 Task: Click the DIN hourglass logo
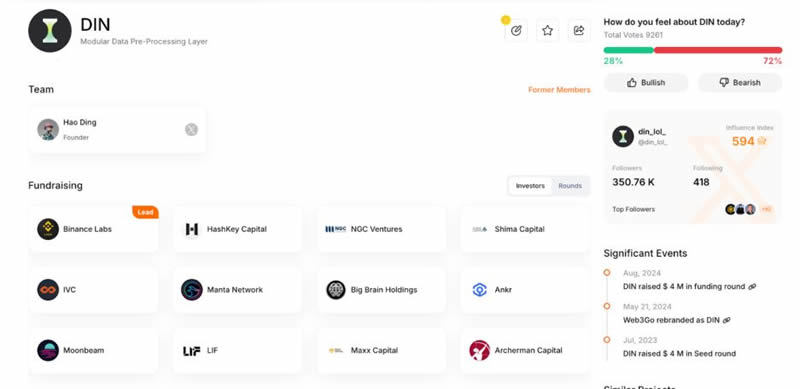(x=49, y=31)
